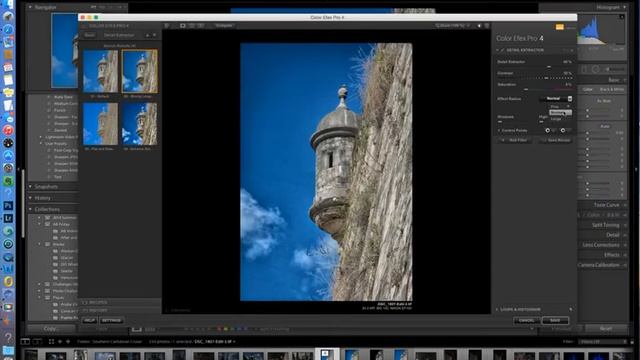Viewport: 640px width, 360px height.
Task: Click the add plus control point icon
Action: [548, 131]
